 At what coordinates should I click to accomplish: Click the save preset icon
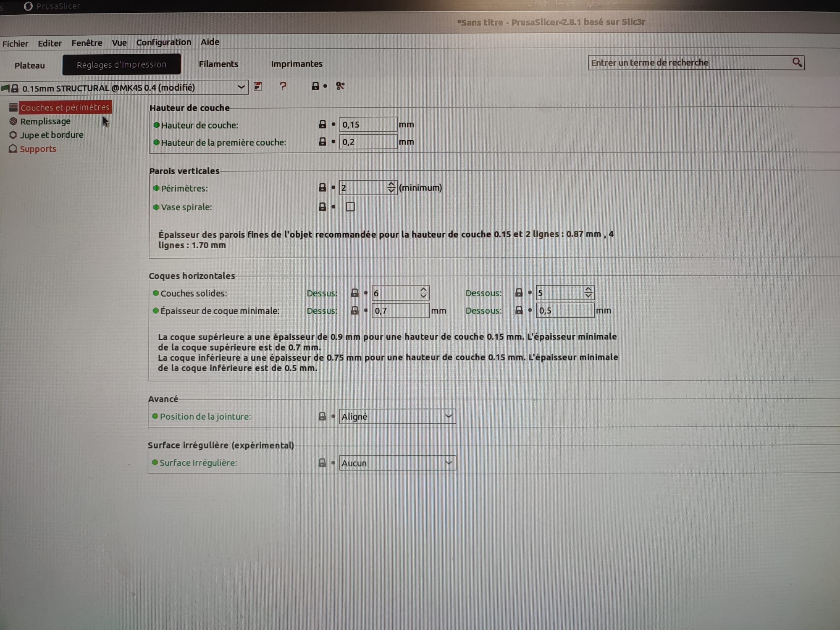tap(258, 87)
